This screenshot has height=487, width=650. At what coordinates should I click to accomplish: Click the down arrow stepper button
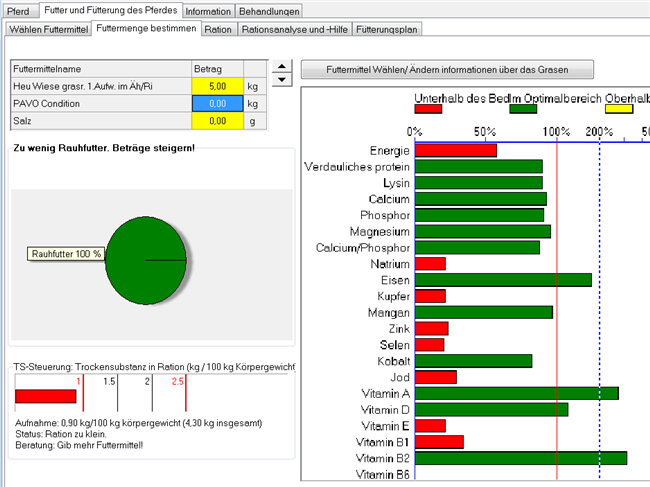(282, 80)
